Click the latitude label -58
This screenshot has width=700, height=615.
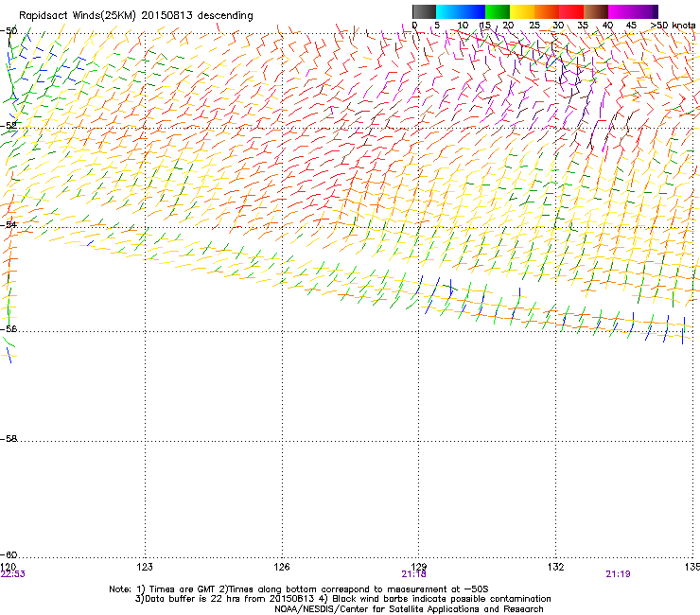[9, 439]
